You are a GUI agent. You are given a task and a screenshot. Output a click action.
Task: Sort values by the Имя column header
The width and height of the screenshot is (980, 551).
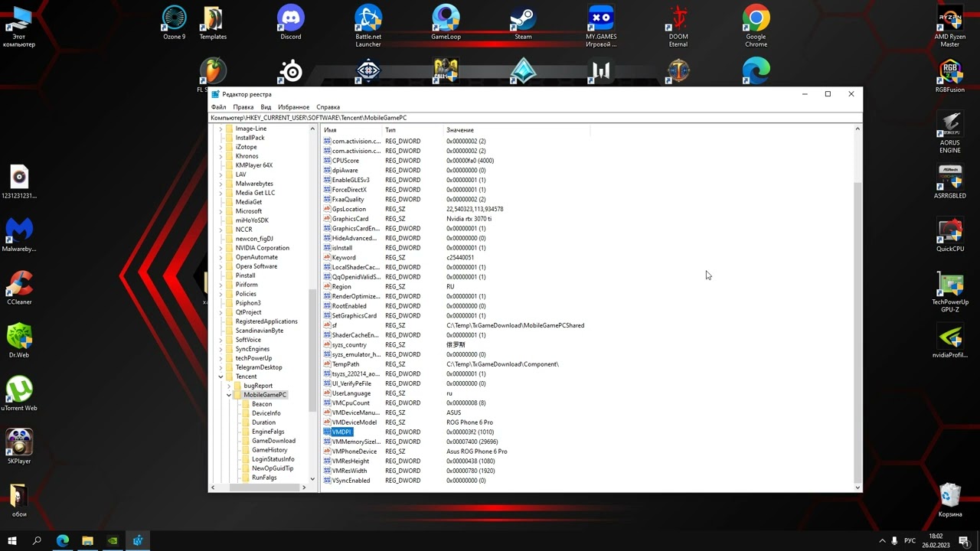pos(351,130)
